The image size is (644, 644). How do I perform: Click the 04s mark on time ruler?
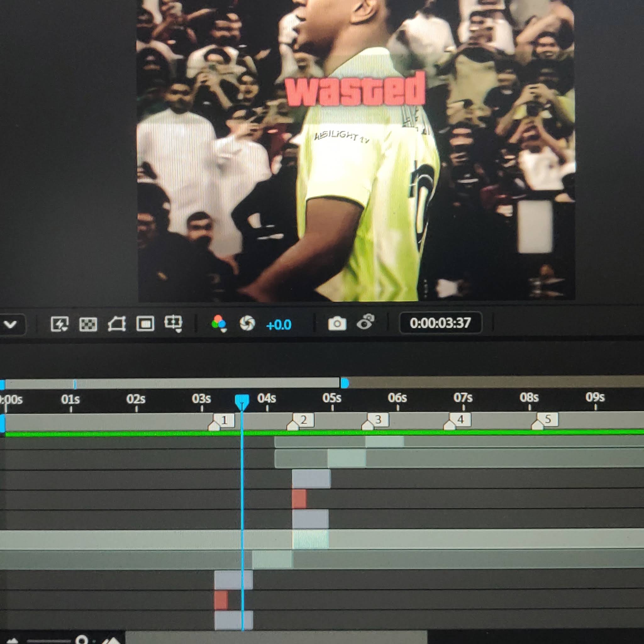click(x=267, y=399)
